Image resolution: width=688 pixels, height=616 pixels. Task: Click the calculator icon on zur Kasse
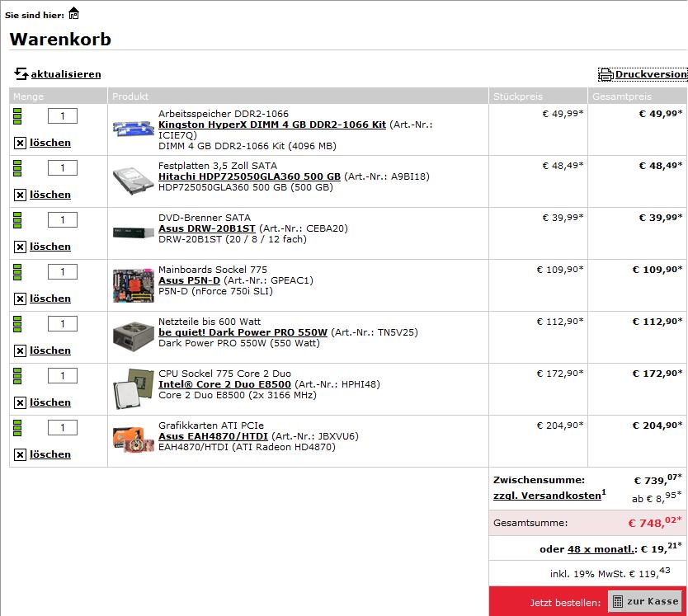click(617, 601)
